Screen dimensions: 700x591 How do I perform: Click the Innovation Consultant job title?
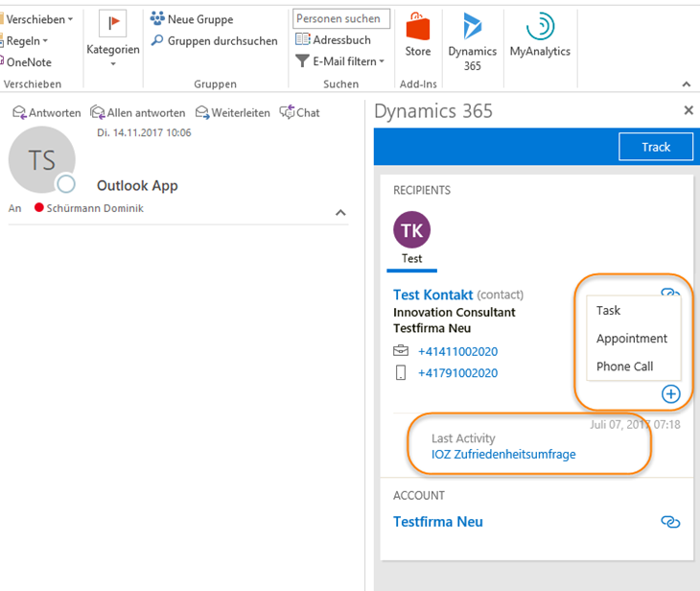click(454, 312)
